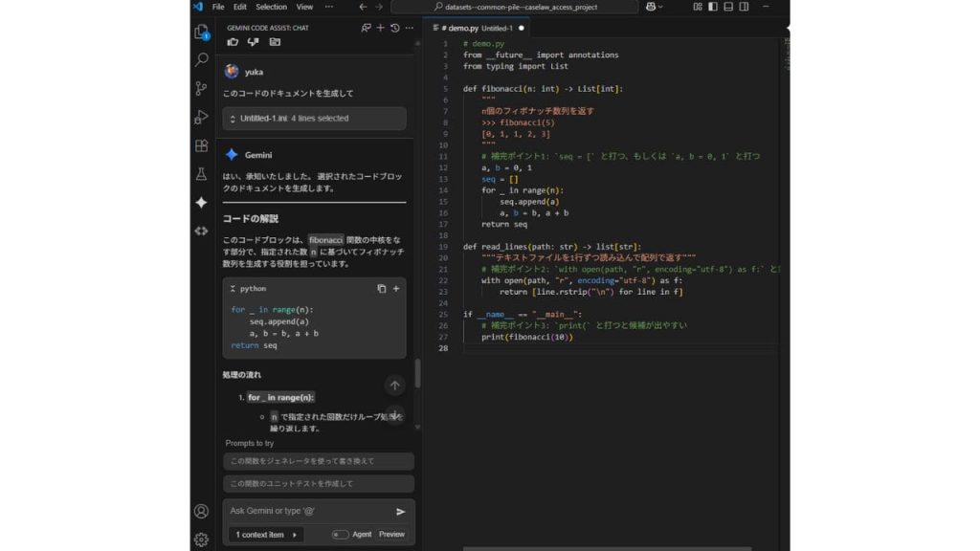Choose the unit test prompt suggestion
Screen dimensions: 980x551
pos(319,483)
